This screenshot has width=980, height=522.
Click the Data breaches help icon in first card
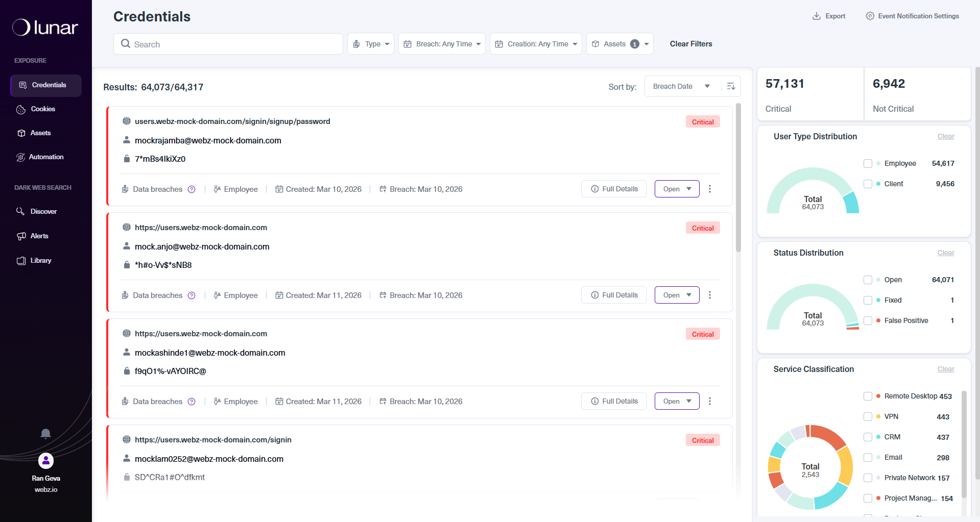click(192, 189)
